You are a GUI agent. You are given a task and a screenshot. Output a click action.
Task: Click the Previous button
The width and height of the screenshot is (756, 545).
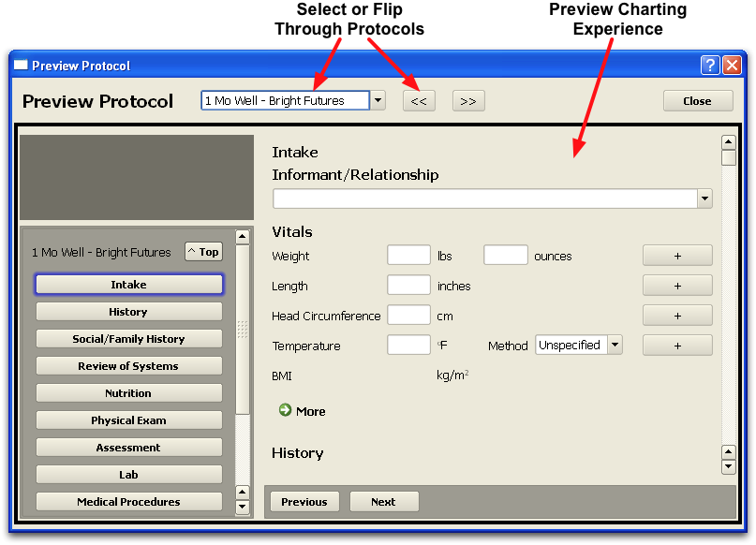tap(304, 502)
